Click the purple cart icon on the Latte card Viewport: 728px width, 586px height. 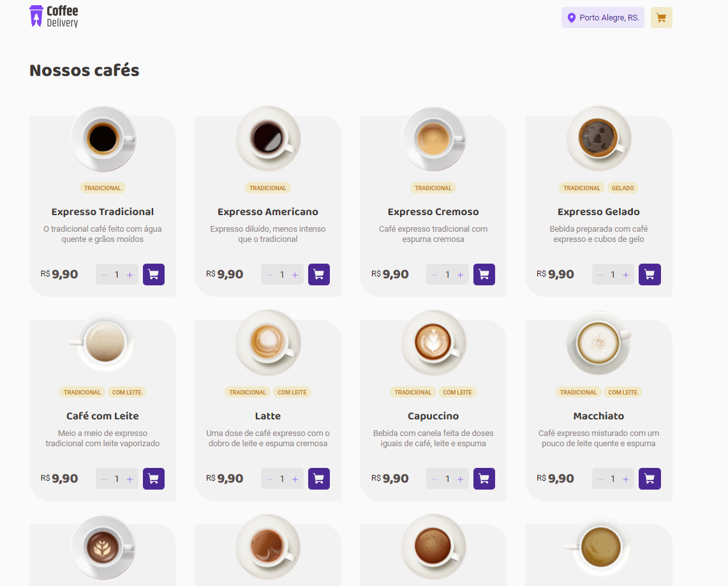[x=319, y=478]
